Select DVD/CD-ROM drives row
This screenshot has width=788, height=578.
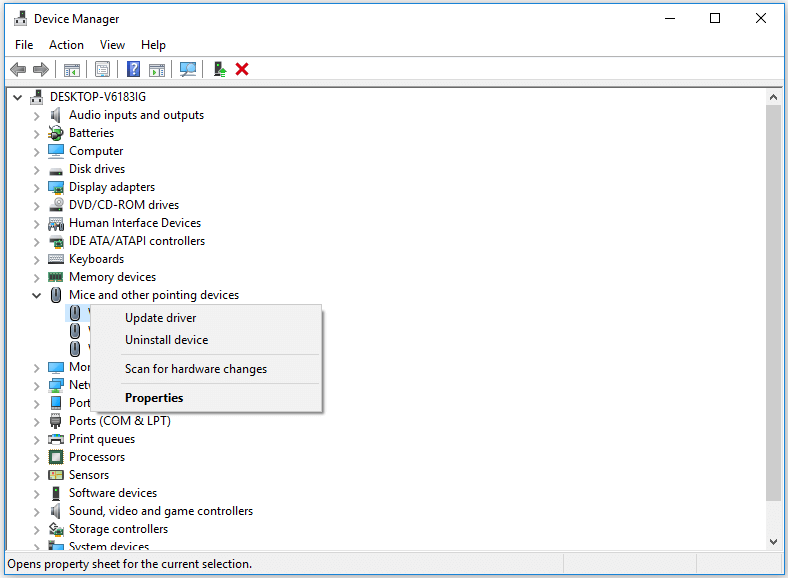click(124, 205)
